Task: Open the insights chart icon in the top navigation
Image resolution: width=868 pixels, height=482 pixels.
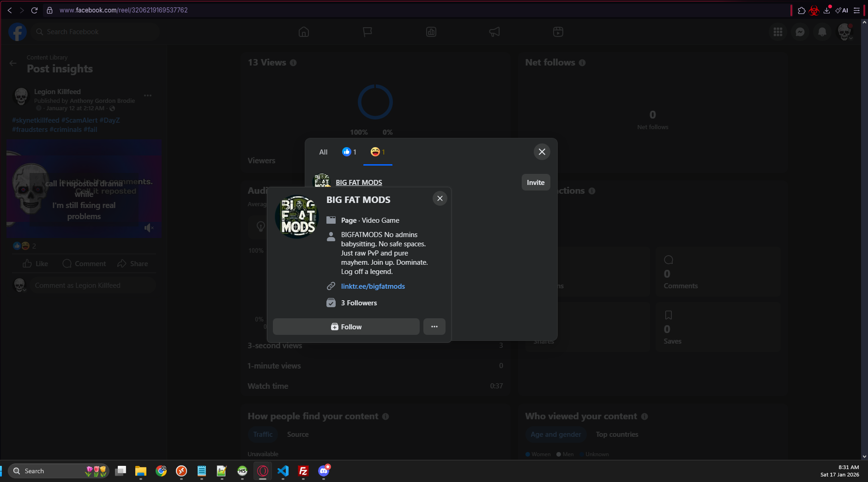Action: click(x=431, y=32)
